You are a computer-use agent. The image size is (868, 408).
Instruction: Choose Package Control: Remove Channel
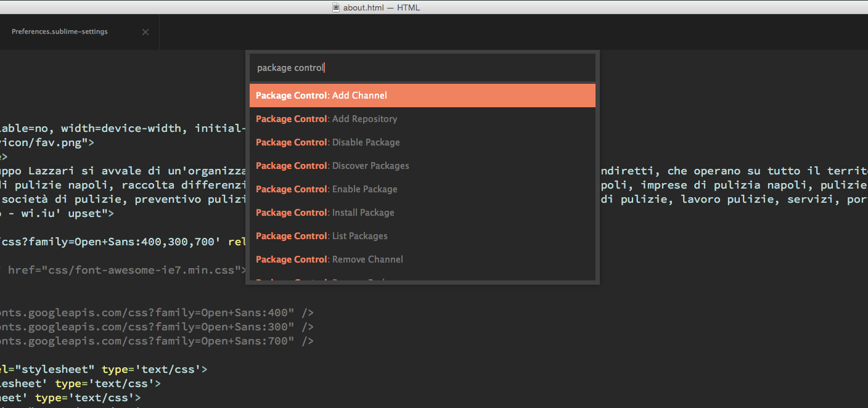click(422, 259)
